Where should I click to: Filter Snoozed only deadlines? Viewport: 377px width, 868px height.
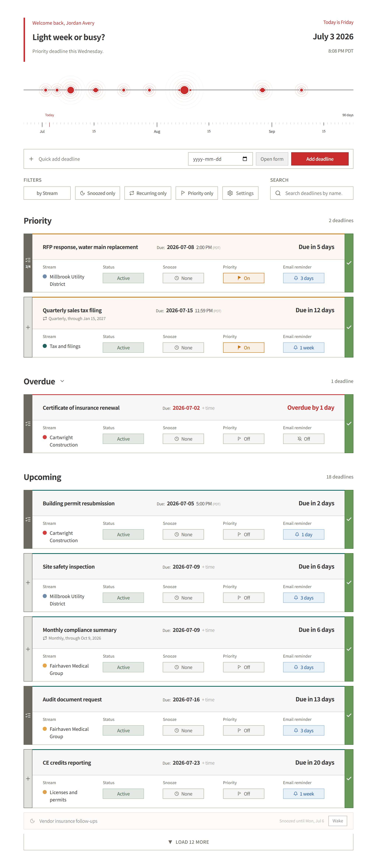click(97, 193)
